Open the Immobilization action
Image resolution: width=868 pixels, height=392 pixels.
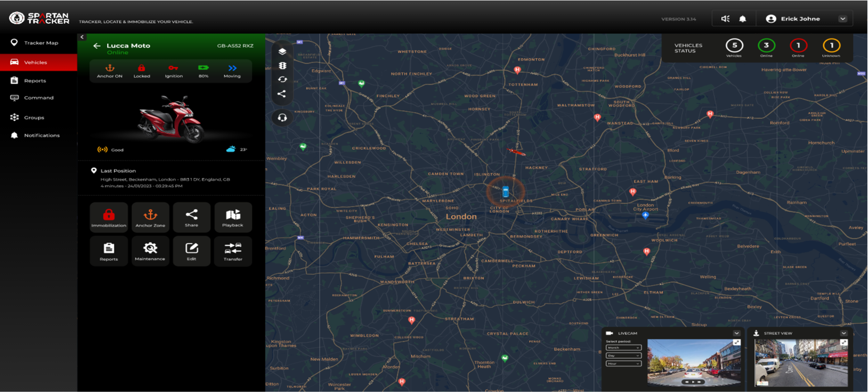pyautogui.click(x=109, y=217)
